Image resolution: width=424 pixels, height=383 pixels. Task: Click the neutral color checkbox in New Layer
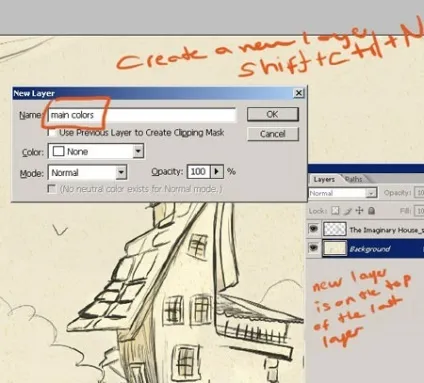pos(52,189)
